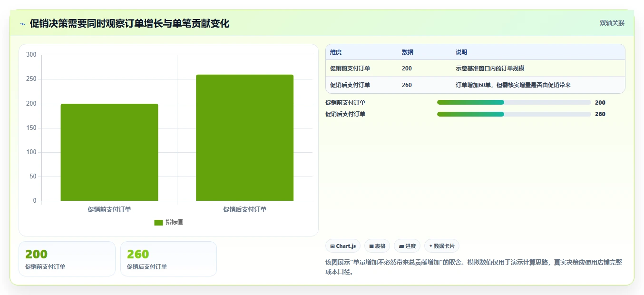Click the Chart.js tag chip
The height and width of the screenshot is (295, 644).
pyautogui.click(x=343, y=246)
